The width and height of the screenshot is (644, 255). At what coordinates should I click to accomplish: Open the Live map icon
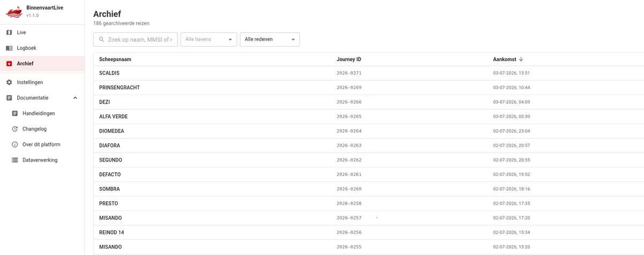[9, 33]
